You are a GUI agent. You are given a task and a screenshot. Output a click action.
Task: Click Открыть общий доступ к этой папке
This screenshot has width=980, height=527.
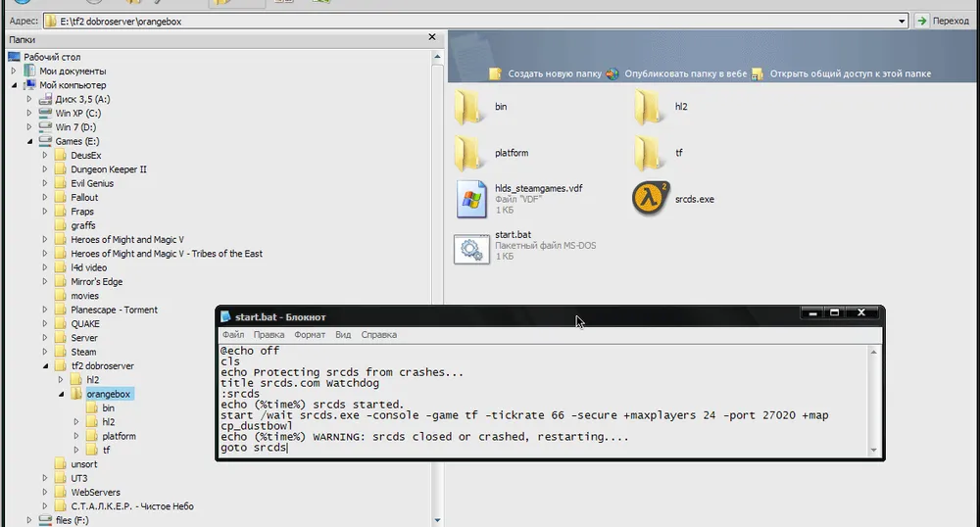[x=850, y=74]
